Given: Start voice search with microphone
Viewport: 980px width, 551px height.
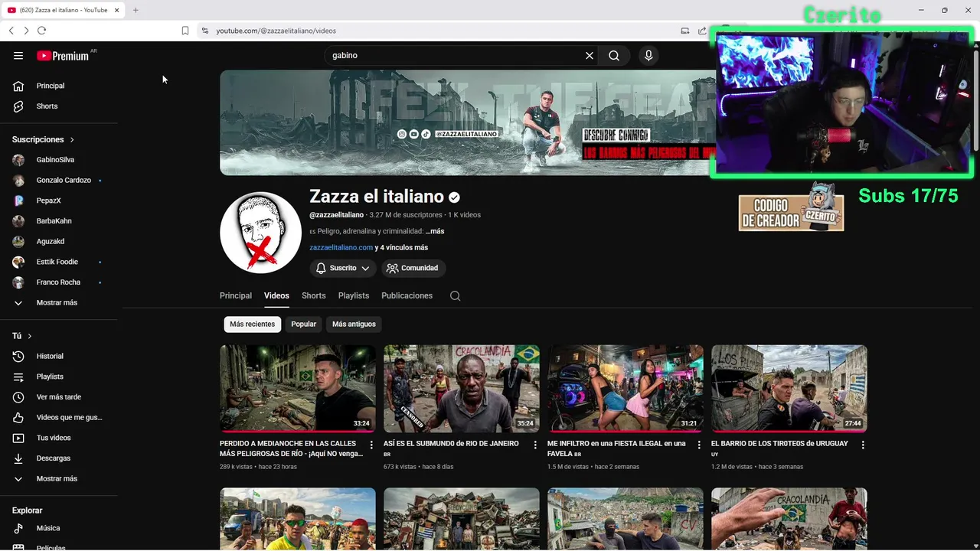Looking at the screenshot, I should pos(648,55).
